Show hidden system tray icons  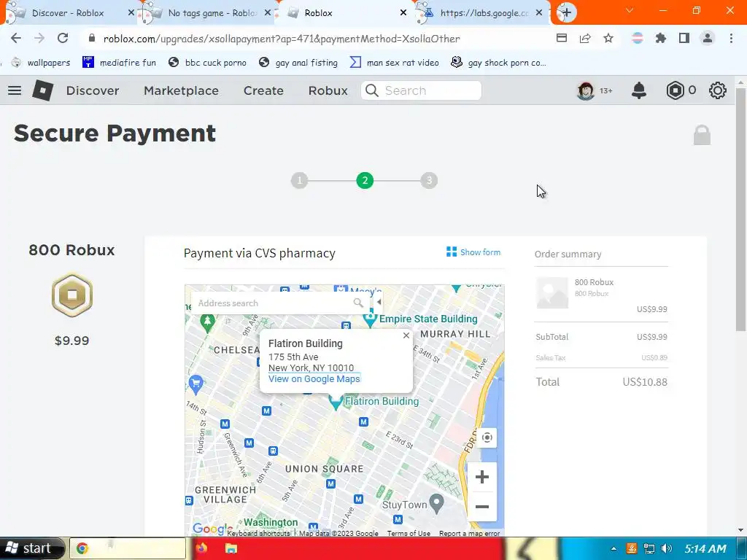pyautogui.click(x=614, y=548)
